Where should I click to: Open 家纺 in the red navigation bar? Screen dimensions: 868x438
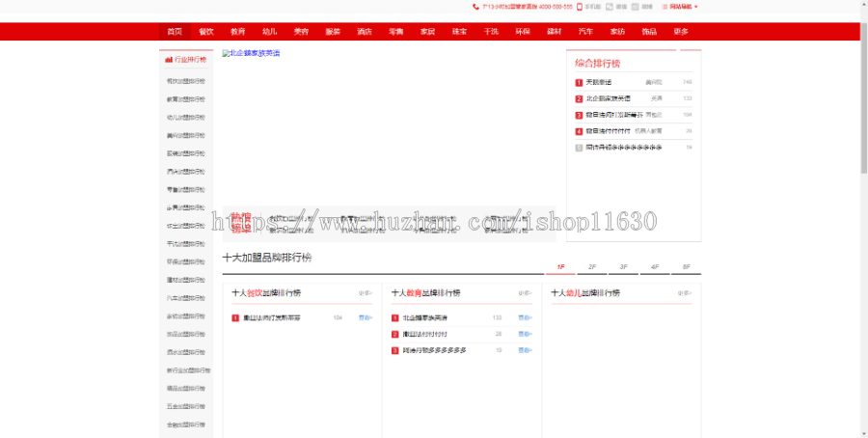point(617,32)
